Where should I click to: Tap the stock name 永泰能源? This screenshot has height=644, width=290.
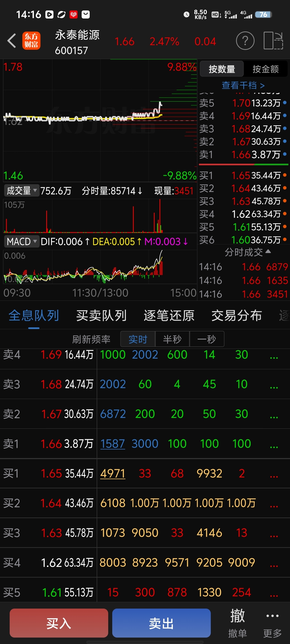[77, 35]
